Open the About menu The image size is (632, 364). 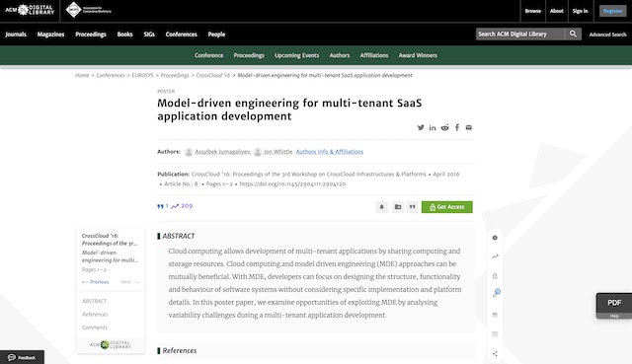[x=557, y=11]
